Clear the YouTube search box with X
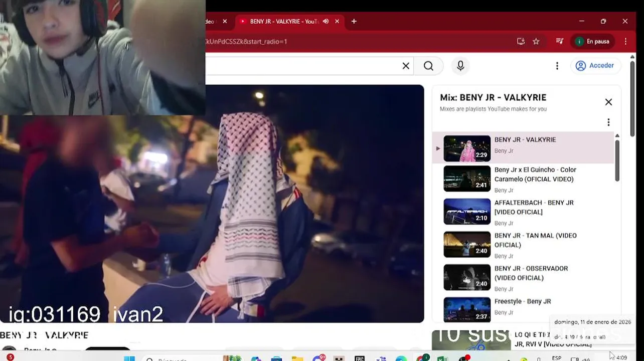The image size is (644, 361). coord(406,66)
